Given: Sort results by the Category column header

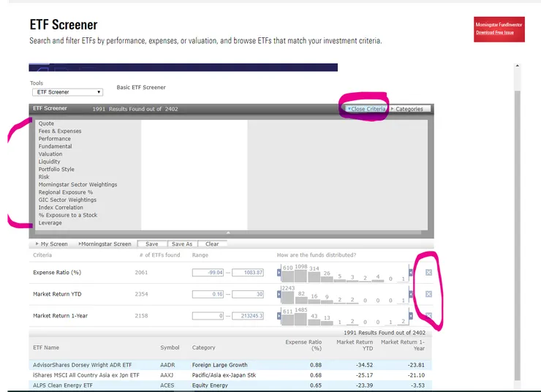Looking at the screenshot, I should (x=203, y=347).
